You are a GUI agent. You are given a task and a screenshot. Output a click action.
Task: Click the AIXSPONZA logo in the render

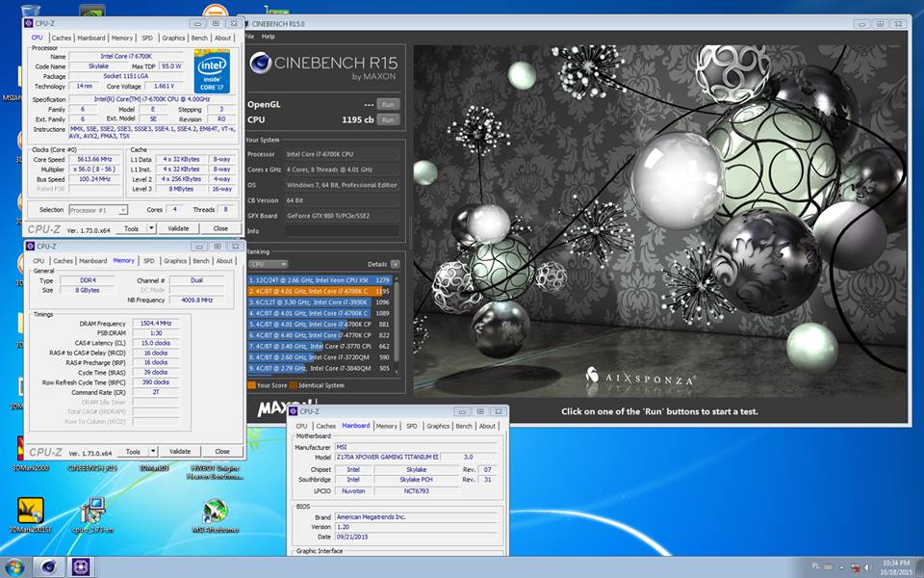coord(641,377)
